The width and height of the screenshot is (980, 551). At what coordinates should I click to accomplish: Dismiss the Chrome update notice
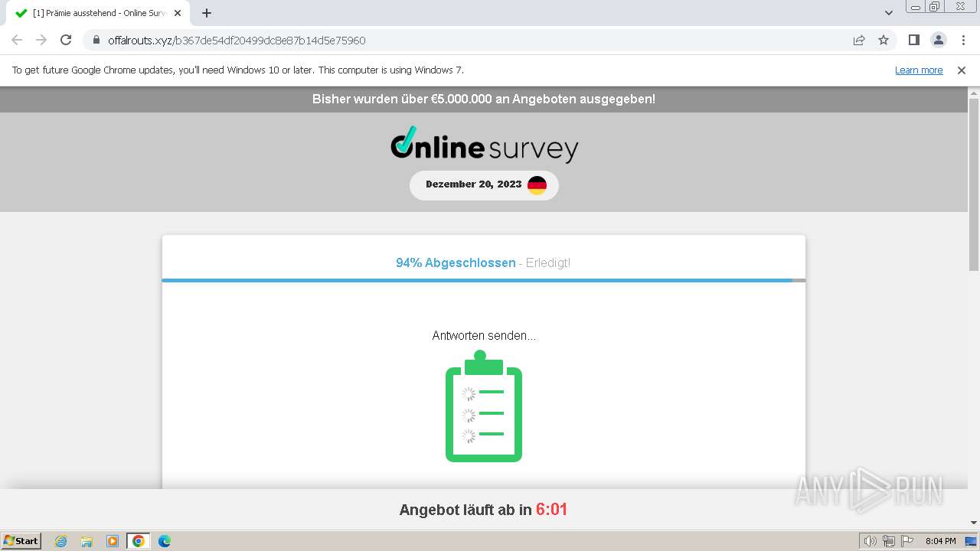click(962, 70)
